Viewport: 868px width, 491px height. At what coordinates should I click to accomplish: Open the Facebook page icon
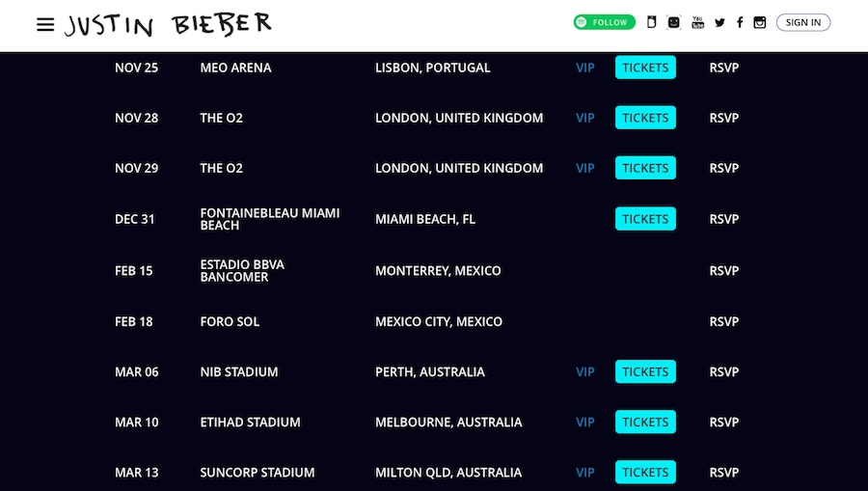(x=740, y=22)
